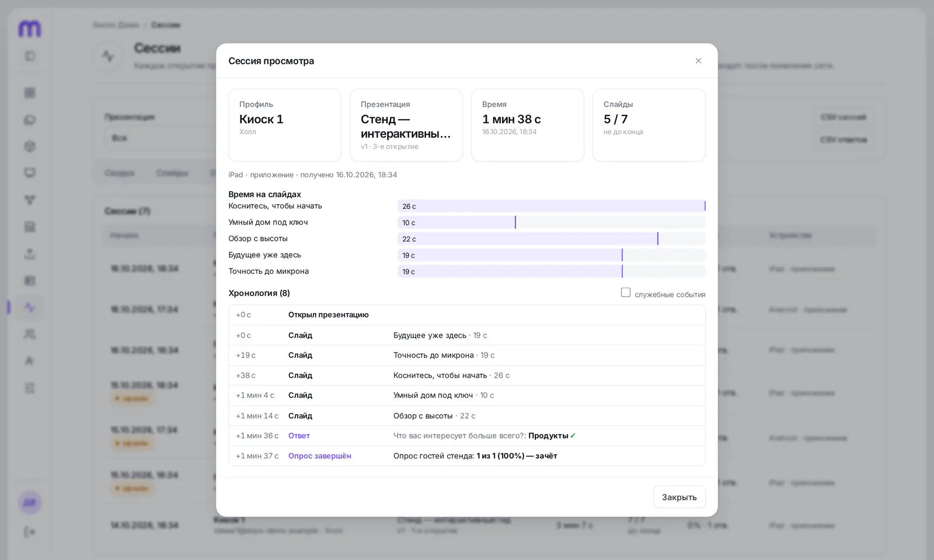
Task: Open the monitor display sidebar icon
Action: click(x=30, y=173)
